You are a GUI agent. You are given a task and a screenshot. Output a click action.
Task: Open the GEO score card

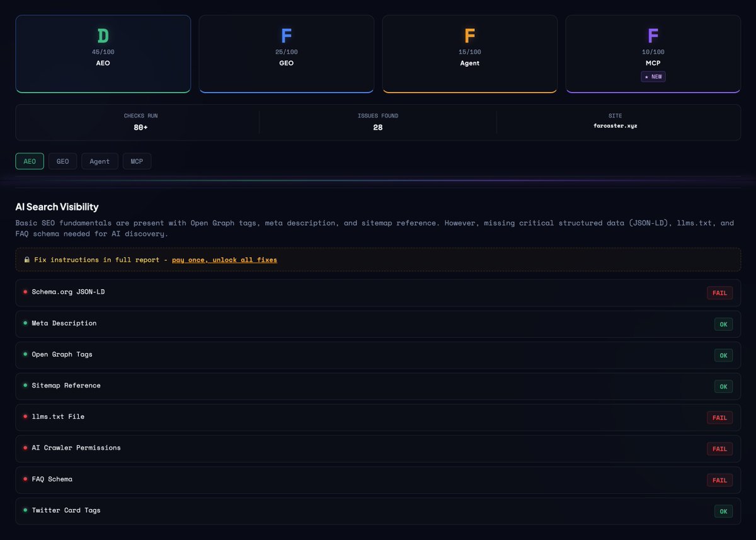coord(287,54)
